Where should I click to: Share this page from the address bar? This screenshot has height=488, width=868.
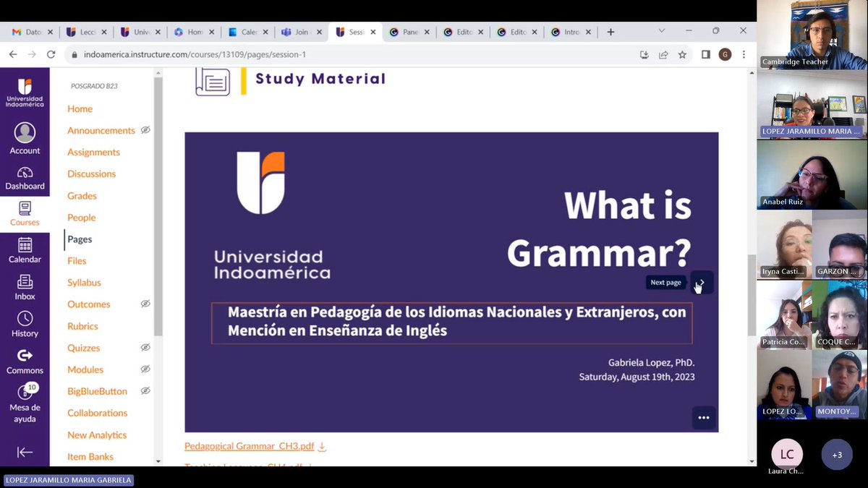coord(663,54)
